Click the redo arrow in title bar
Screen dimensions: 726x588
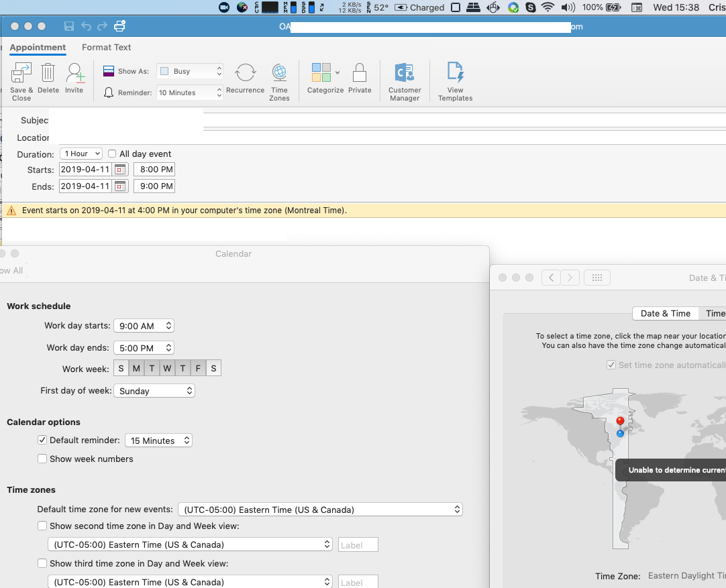tap(103, 26)
